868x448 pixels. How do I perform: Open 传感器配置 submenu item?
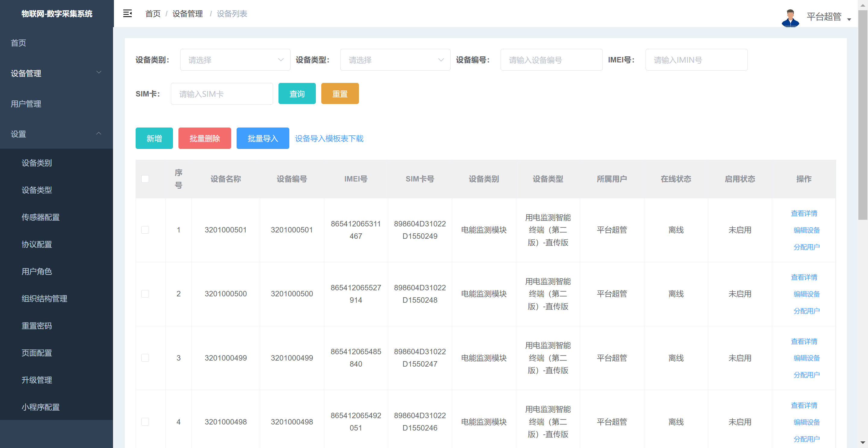click(57, 217)
